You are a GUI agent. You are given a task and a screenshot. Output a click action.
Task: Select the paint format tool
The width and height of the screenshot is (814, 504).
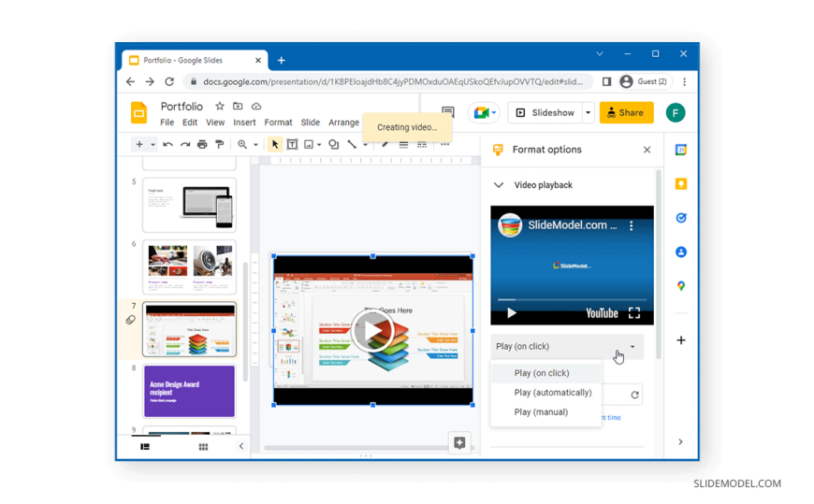[x=220, y=144]
